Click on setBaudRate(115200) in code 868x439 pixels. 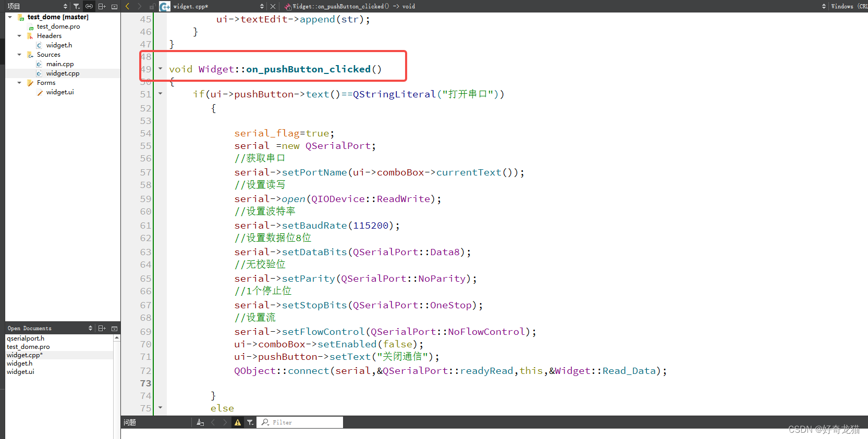[x=341, y=225]
